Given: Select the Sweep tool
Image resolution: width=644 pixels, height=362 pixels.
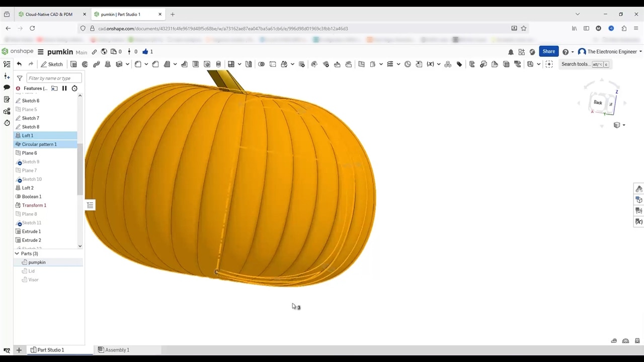Looking at the screenshot, I should 96,64.
